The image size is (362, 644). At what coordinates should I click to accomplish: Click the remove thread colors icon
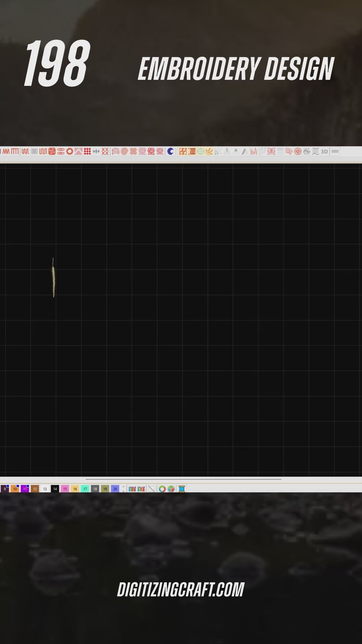[141, 489]
